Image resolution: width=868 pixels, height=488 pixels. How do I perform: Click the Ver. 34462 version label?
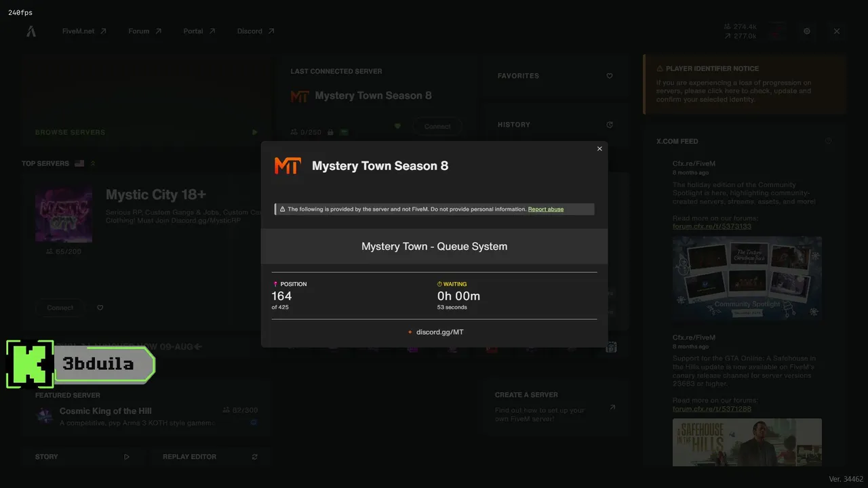(846, 479)
